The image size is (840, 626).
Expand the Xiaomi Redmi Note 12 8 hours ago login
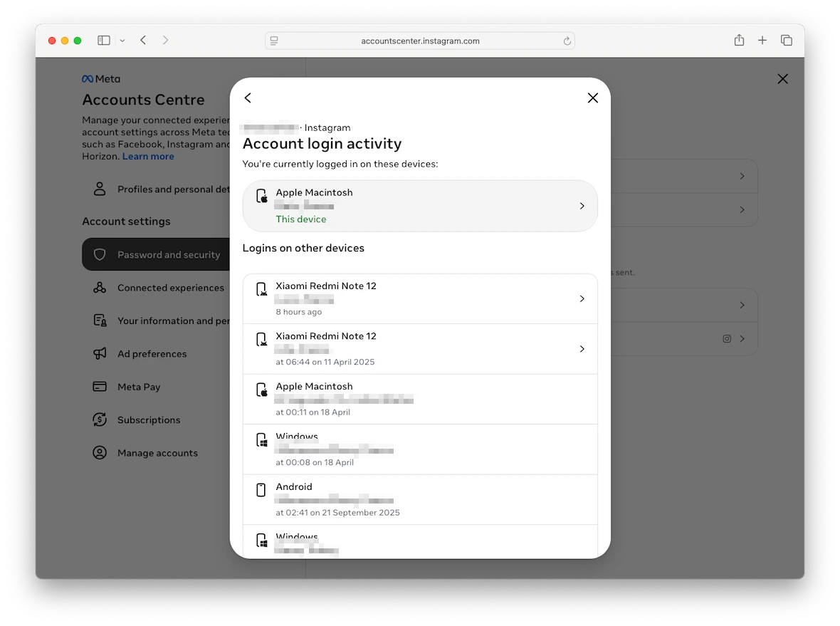pos(420,298)
